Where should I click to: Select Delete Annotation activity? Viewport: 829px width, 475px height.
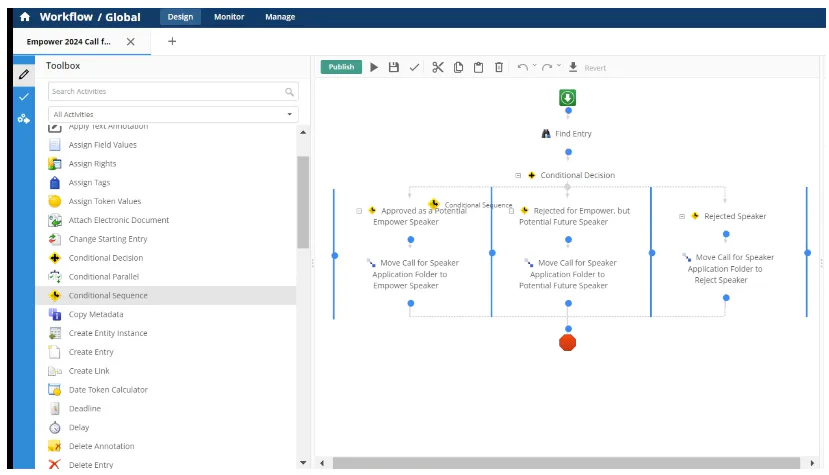165,446
